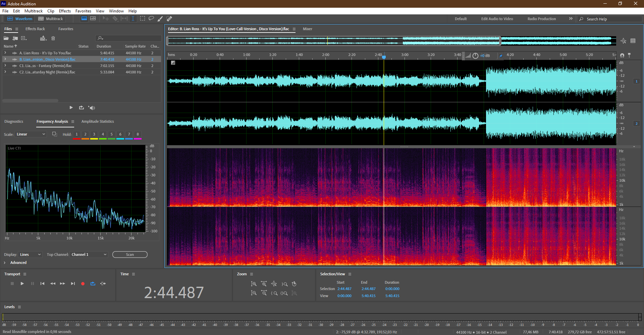Switch to the Amplitude Statistics tab
Viewport: 644px width, 335px height.
point(98,121)
